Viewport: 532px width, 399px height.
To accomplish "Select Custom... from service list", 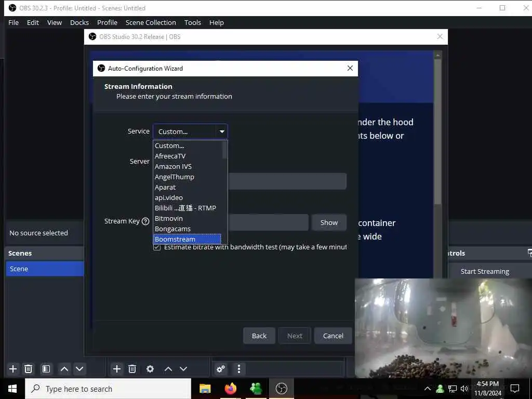I will pos(187,145).
